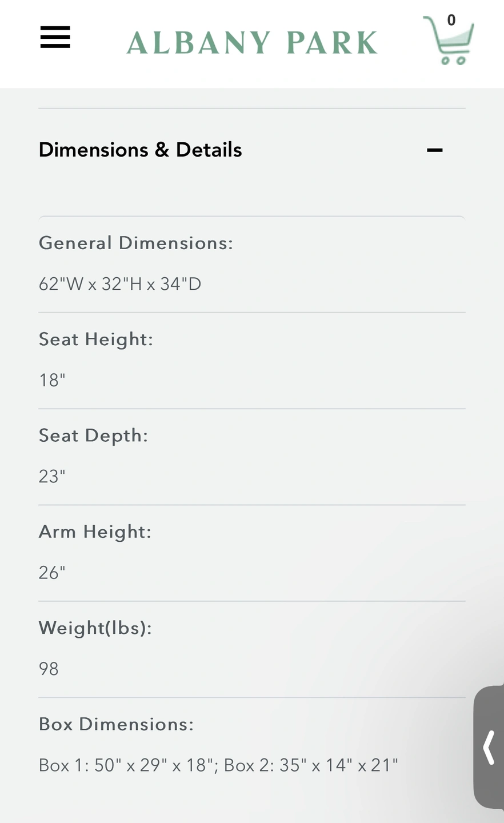504x823 pixels.
Task: Select the 62"W x 32"H x 34"D value
Action: tap(120, 284)
